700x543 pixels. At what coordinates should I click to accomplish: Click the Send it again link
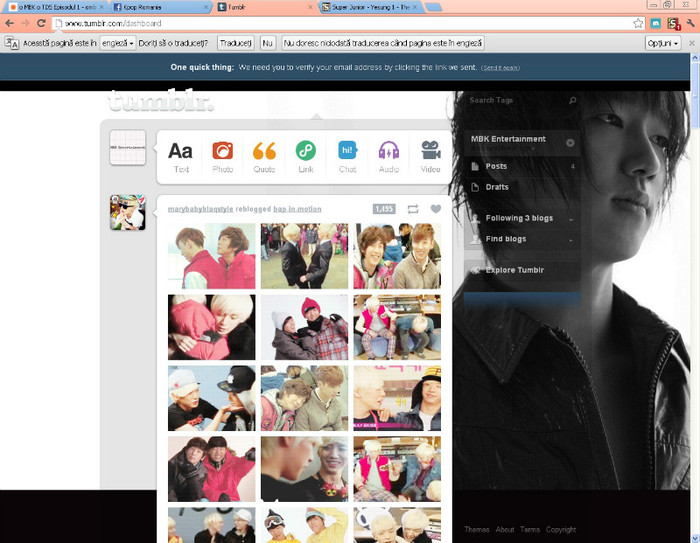pos(500,68)
